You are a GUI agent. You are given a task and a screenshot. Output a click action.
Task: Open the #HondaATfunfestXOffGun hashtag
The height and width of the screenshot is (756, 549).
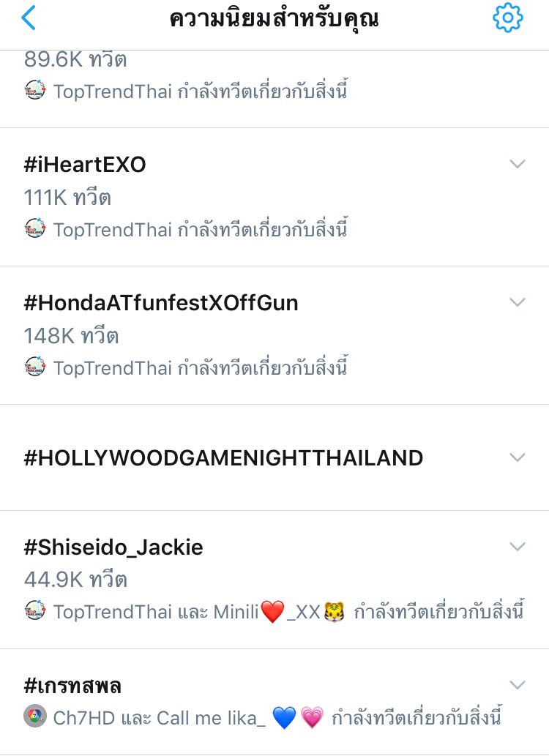161,303
